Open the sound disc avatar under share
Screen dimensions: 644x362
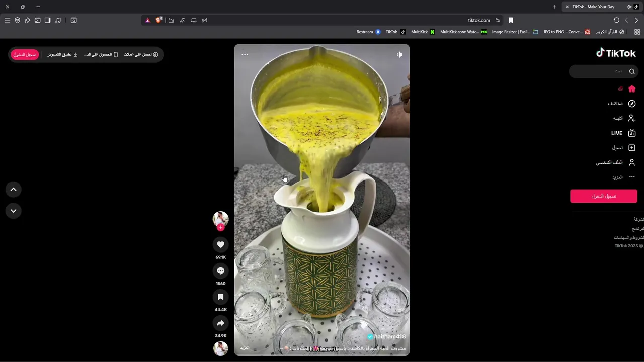tap(220, 348)
